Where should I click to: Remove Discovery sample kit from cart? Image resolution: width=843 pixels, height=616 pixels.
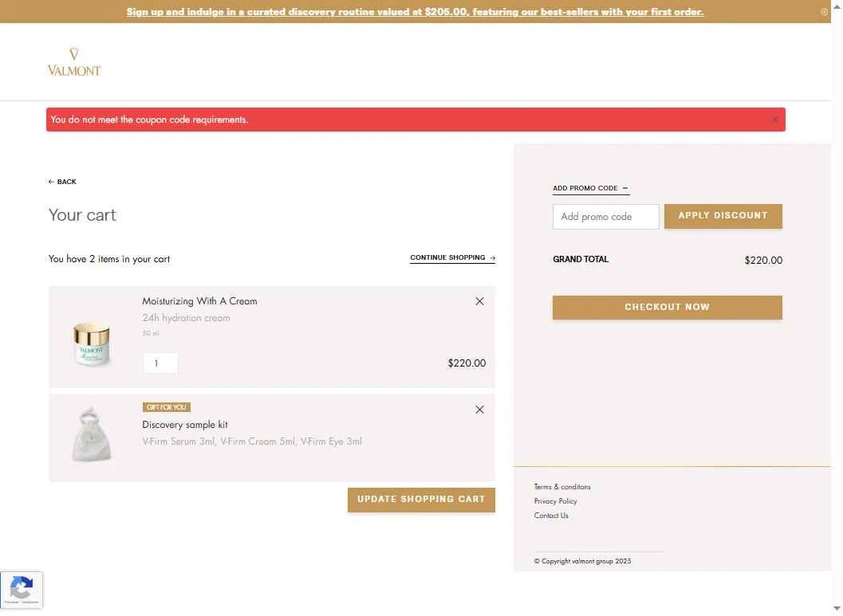pyautogui.click(x=479, y=410)
